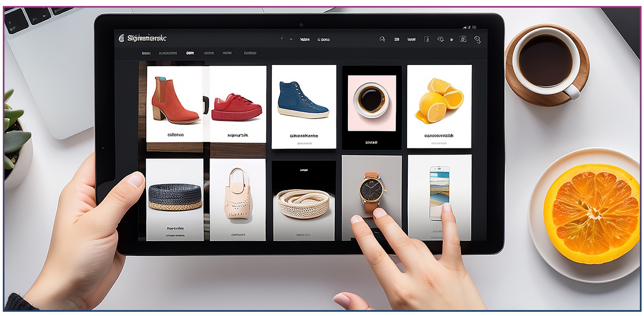Open the red platform sneaker product card

click(x=238, y=104)
